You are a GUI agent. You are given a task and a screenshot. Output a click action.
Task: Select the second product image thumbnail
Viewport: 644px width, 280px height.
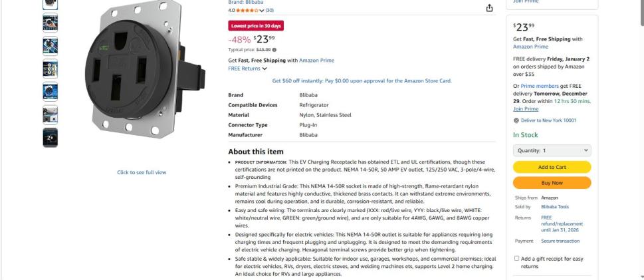pyautogui.click(x=51, y=23)
